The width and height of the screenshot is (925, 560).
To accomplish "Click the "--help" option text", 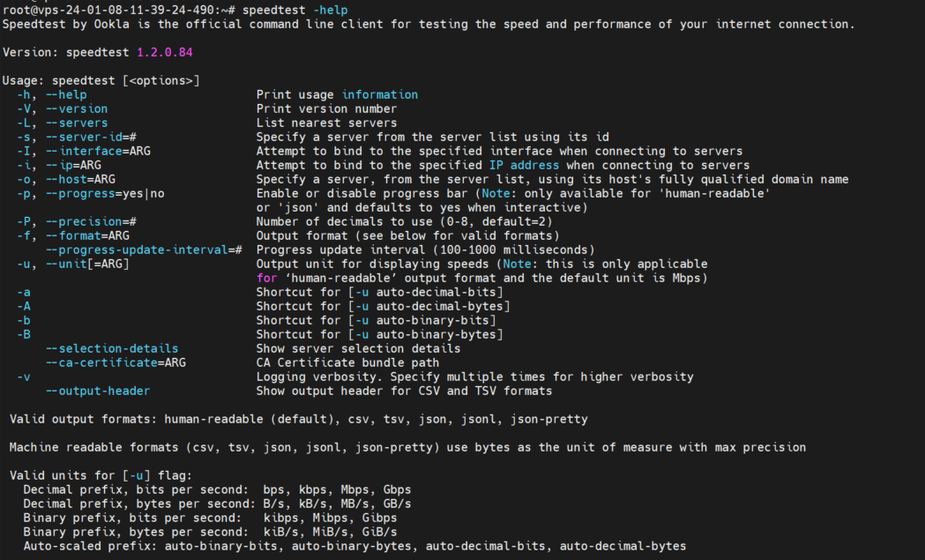I will [x=66, y=94].
